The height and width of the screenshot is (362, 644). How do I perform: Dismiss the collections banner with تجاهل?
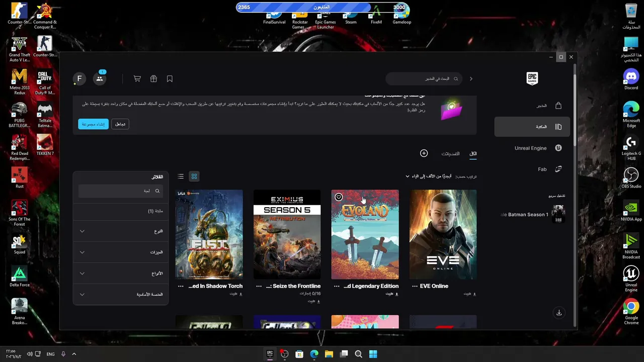point(120,124)
